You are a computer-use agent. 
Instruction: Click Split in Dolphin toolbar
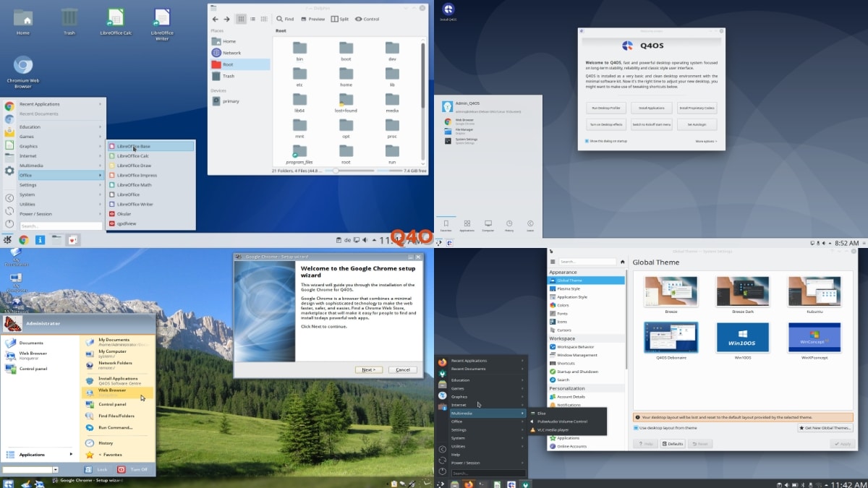click(339, 19)
